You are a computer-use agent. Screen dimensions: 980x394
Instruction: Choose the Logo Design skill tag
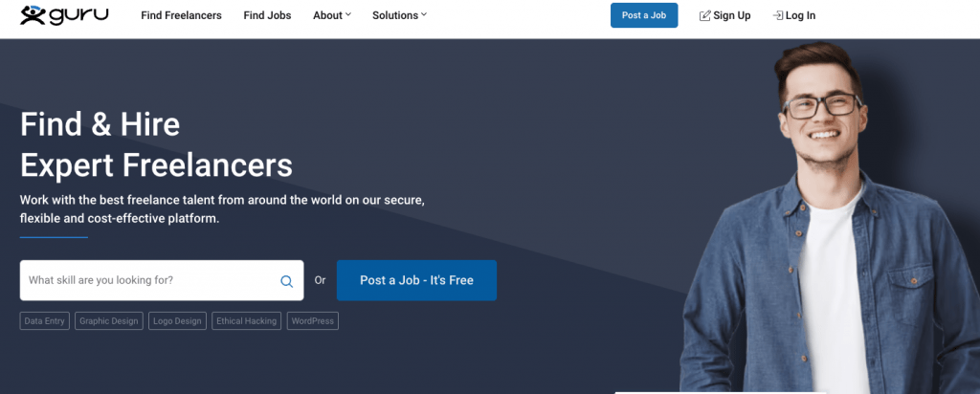[x=178, y=321]
